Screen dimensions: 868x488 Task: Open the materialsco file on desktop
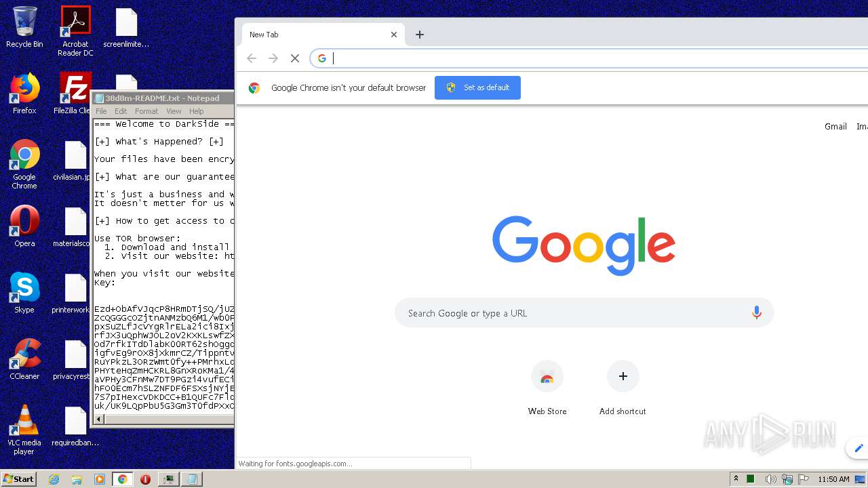[73, 226]
